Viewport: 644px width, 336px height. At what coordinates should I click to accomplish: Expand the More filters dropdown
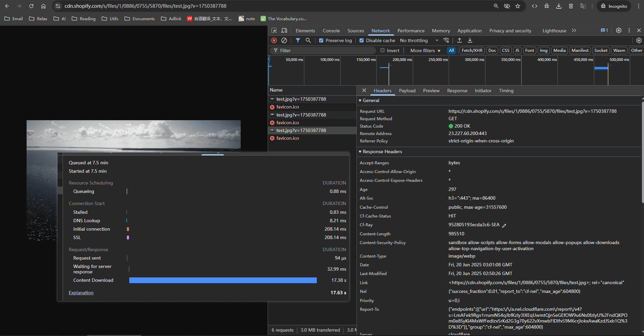[x=425, y=51]
